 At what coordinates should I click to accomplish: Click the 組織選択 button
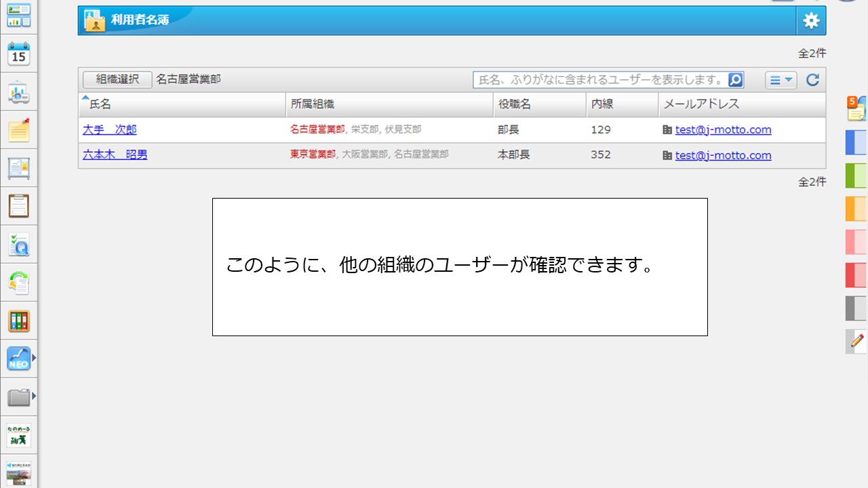point(117,79)
